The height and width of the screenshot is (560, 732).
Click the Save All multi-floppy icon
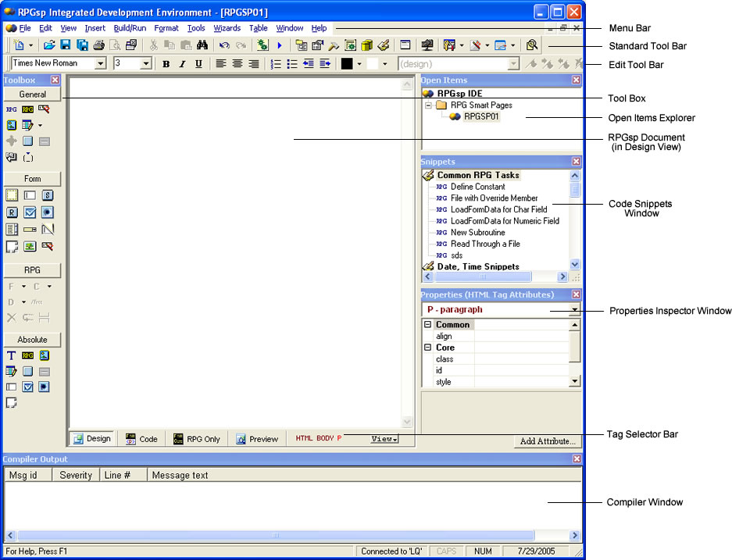[x=82, y=45]
